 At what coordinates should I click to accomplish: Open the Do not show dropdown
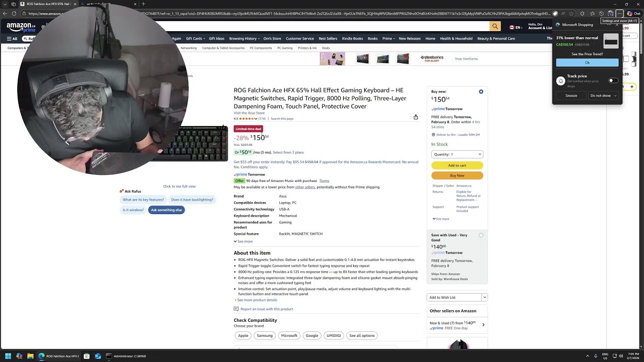603,96
